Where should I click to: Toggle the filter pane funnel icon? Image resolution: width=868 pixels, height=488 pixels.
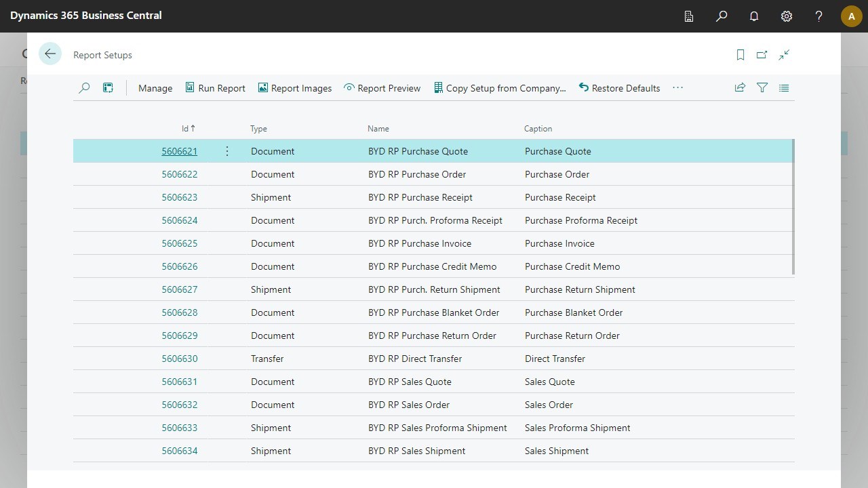[x=762, y=87]
